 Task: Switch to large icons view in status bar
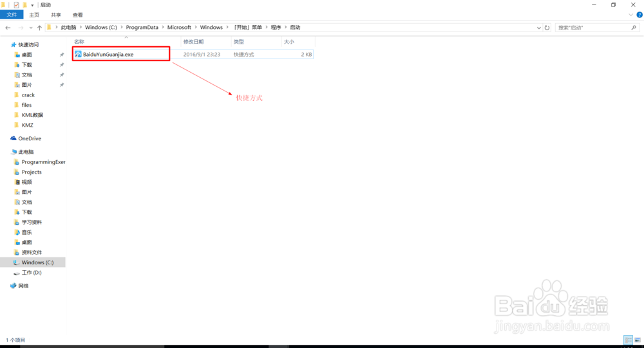point(638,340)
